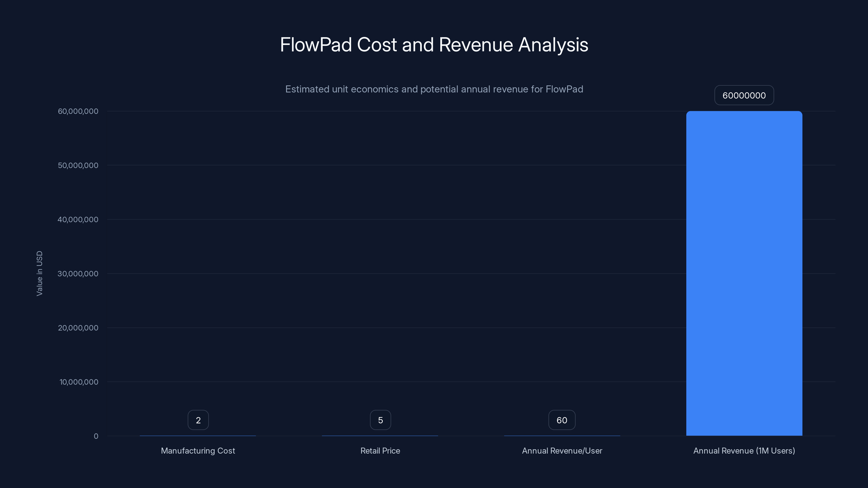Screen dimensions: 868x488
Task: Click the Retail Price value badge showing 5
Action: (380, 420)
